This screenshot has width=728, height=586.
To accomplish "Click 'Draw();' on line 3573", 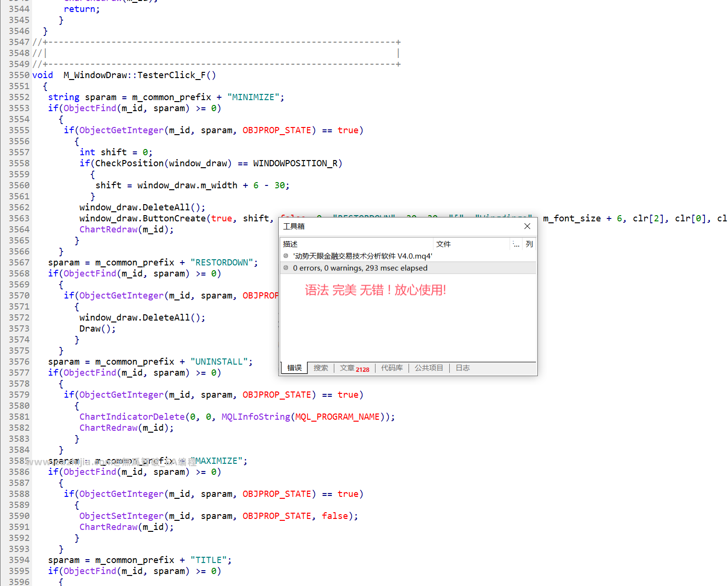I will coord(98,329).
